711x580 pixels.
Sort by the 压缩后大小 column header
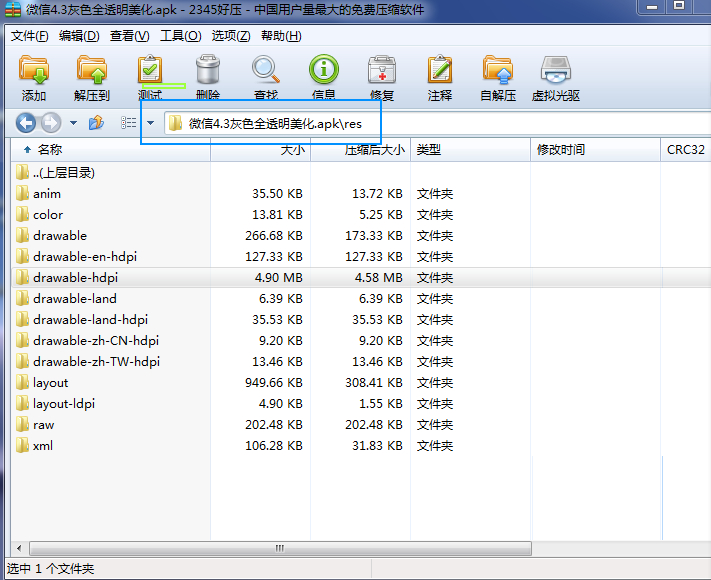pos(360,150)
